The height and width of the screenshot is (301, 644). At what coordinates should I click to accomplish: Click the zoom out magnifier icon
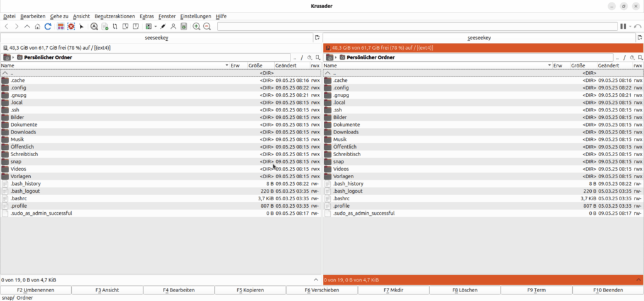tap(207, 26)
